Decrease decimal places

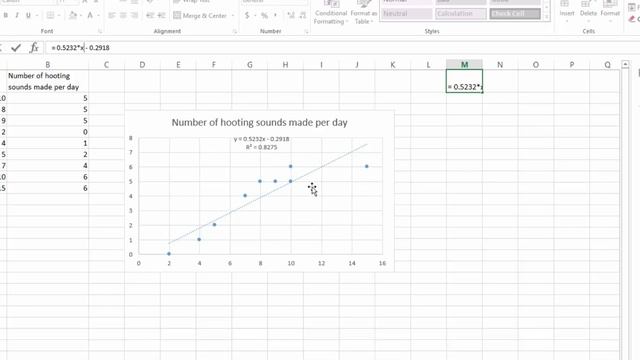tap(302, 16)
